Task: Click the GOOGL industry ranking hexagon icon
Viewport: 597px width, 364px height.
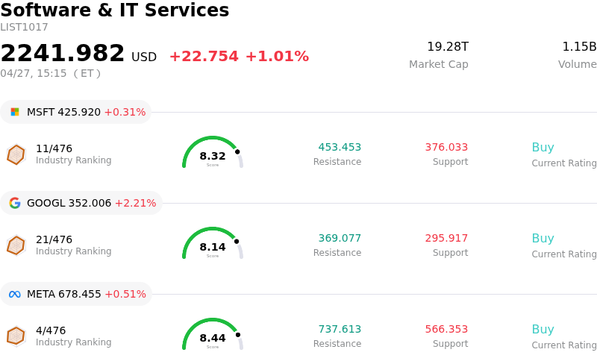Action: coord(16,245)
